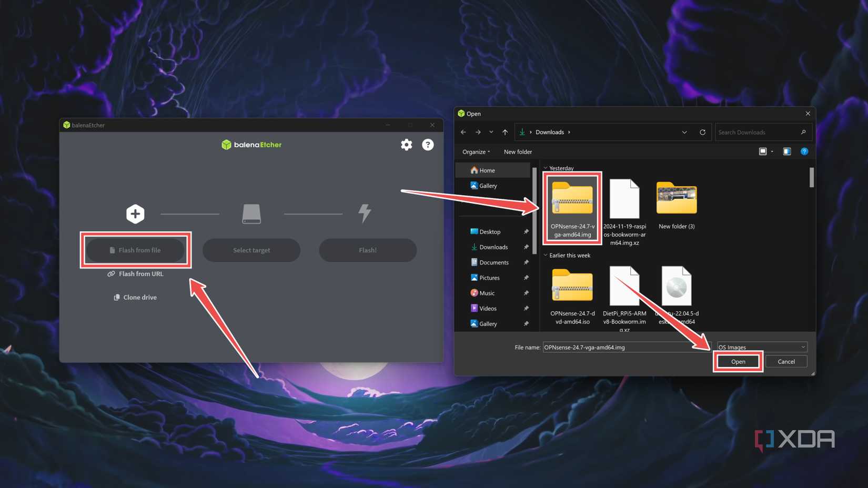868x488 pixels.
Task: Expand the view options arrow
Action: (x=772, y=151)
